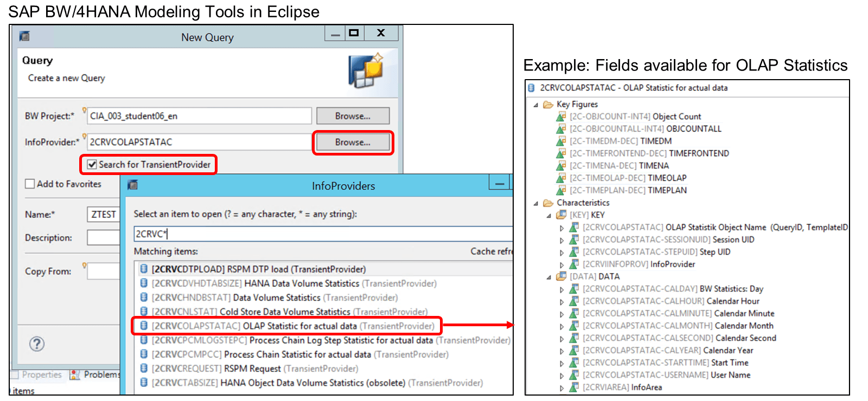868x401 pixels.
Task: Select Calendar Minute in the tree
Action: (x=678, y=313)
